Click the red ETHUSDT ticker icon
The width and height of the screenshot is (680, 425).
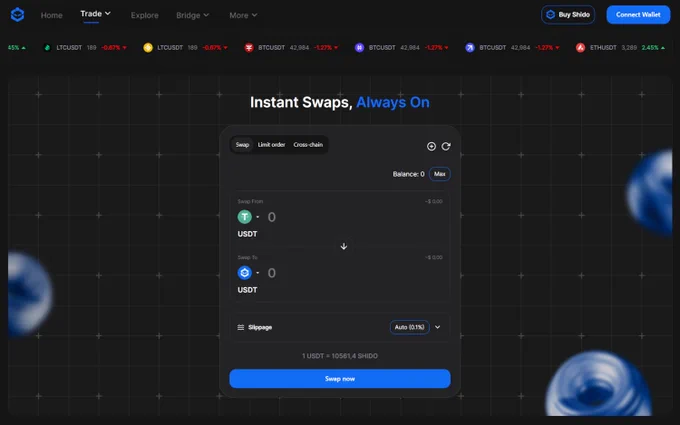581,48
